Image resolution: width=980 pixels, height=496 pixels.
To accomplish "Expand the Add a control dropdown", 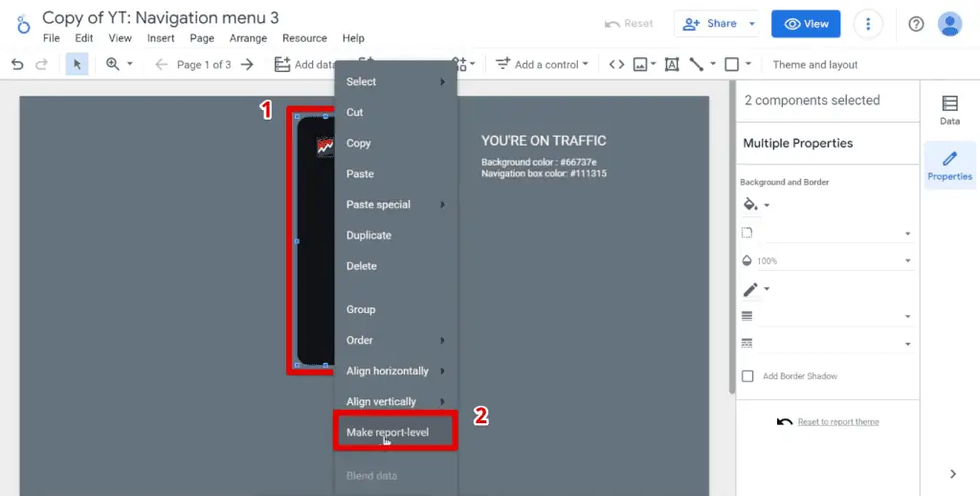I will pos(585,64).
